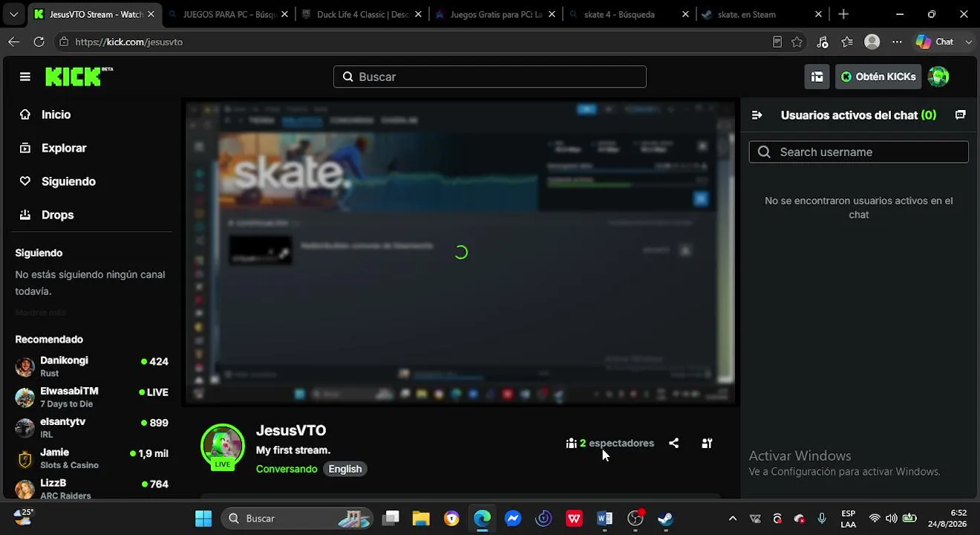Click the stream video player
This screenshot has height=535, width=980.
coord(460,252)
